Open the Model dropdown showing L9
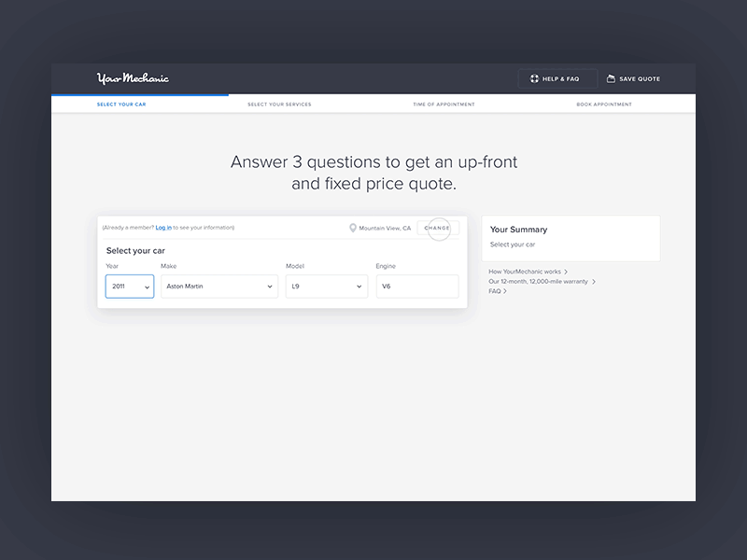 click(x=326, y=287)
